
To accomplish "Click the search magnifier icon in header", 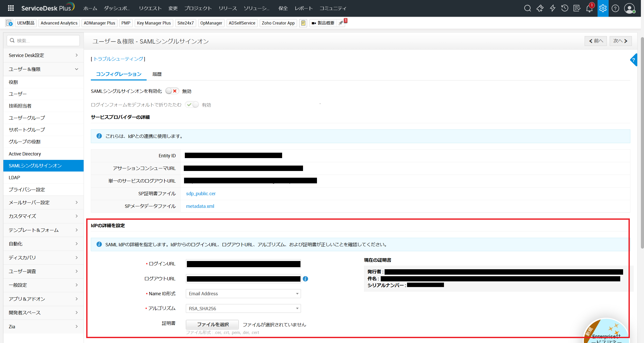I will (527, 8).
